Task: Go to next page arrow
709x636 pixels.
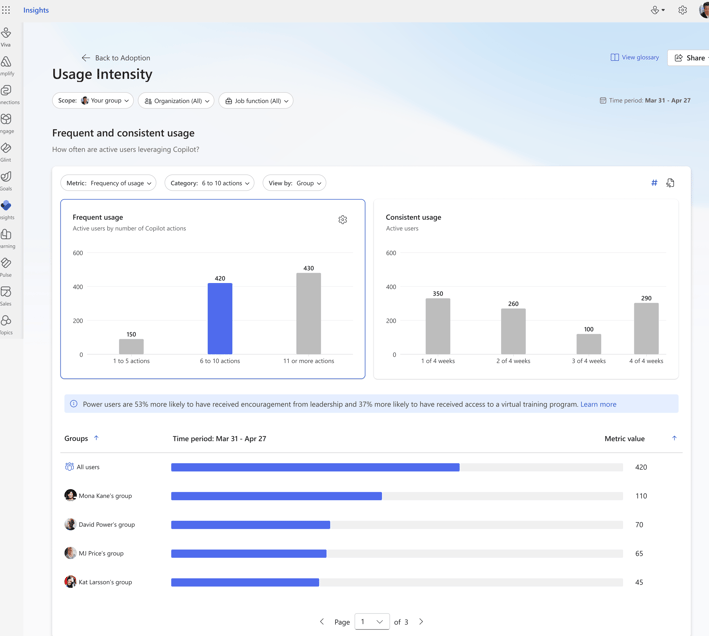Action: pyautogui.click(x=421, y=622)
